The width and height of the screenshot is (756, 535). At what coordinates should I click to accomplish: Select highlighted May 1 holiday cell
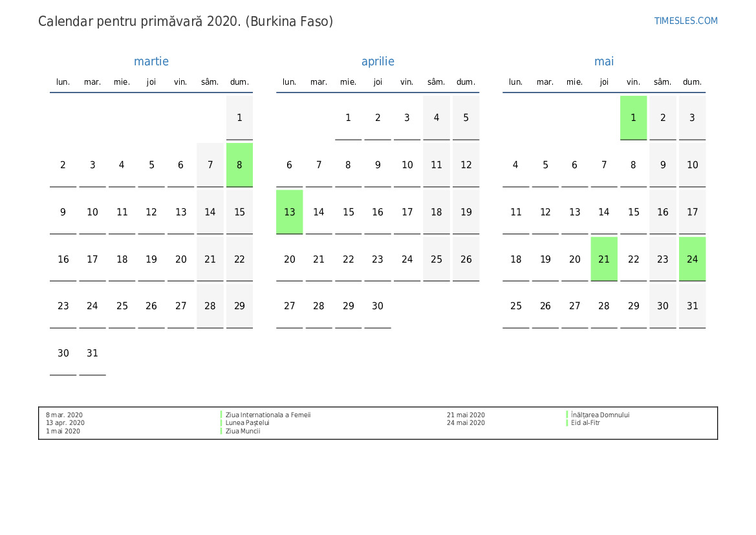633,118
